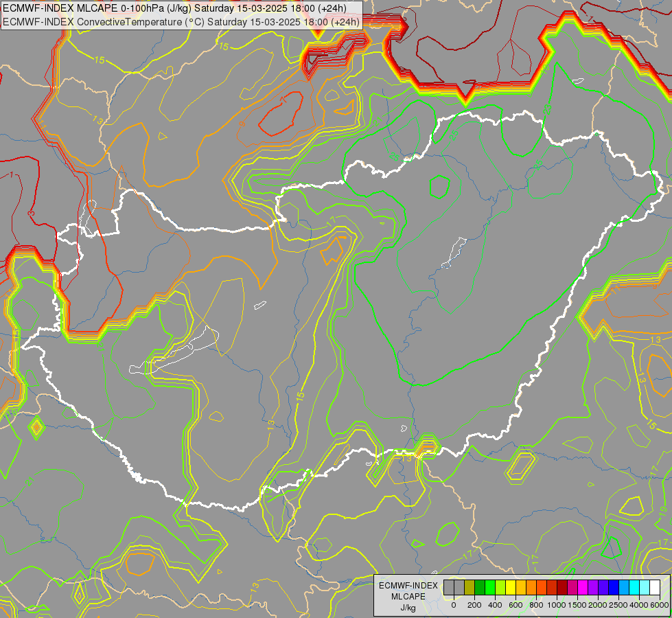Select the pure blue legend swatch

(613, 587)
